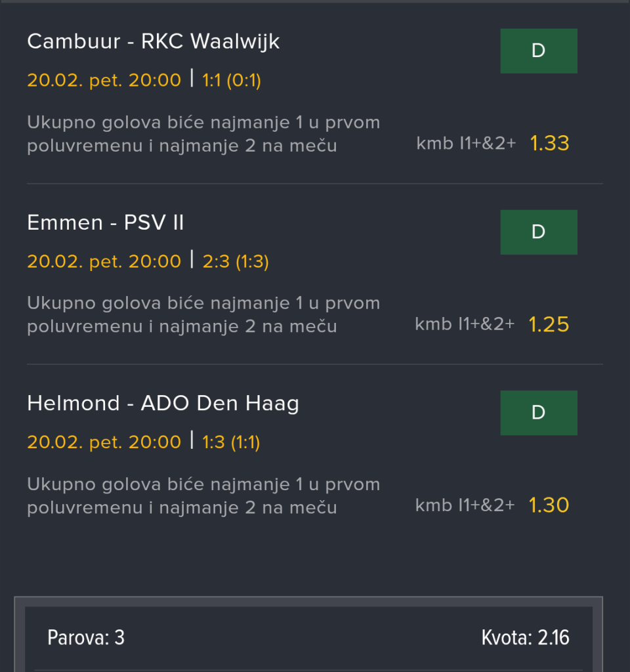Click the 2:3 (1:3) score result

236,262
